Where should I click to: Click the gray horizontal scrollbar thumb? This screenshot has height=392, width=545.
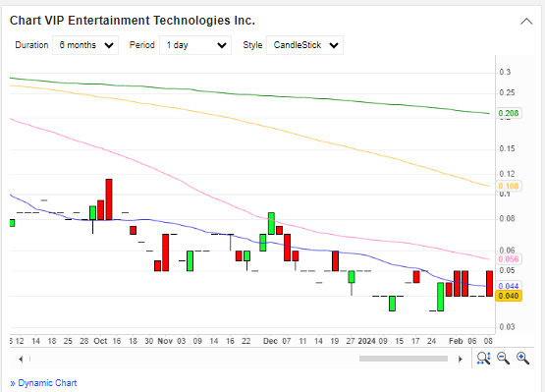404,359
